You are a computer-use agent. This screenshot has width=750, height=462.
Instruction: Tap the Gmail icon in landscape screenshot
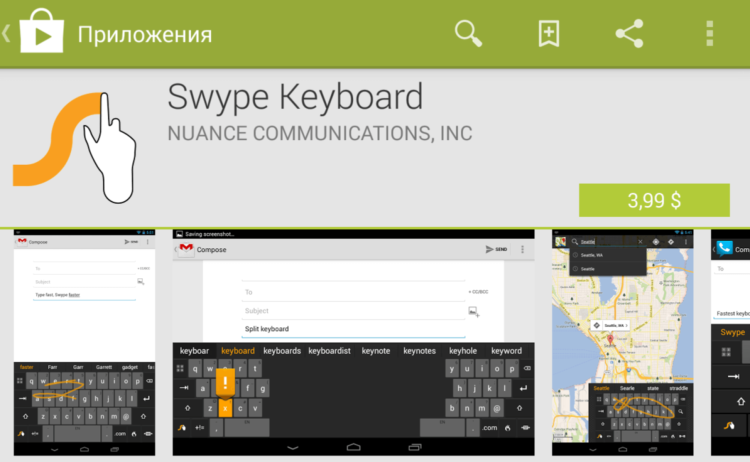[186, 249]
